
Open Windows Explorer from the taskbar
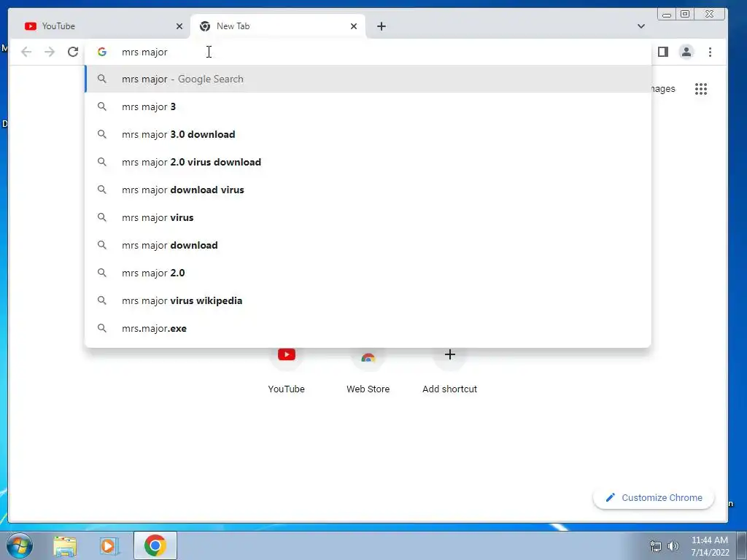[x=65, y=546]
